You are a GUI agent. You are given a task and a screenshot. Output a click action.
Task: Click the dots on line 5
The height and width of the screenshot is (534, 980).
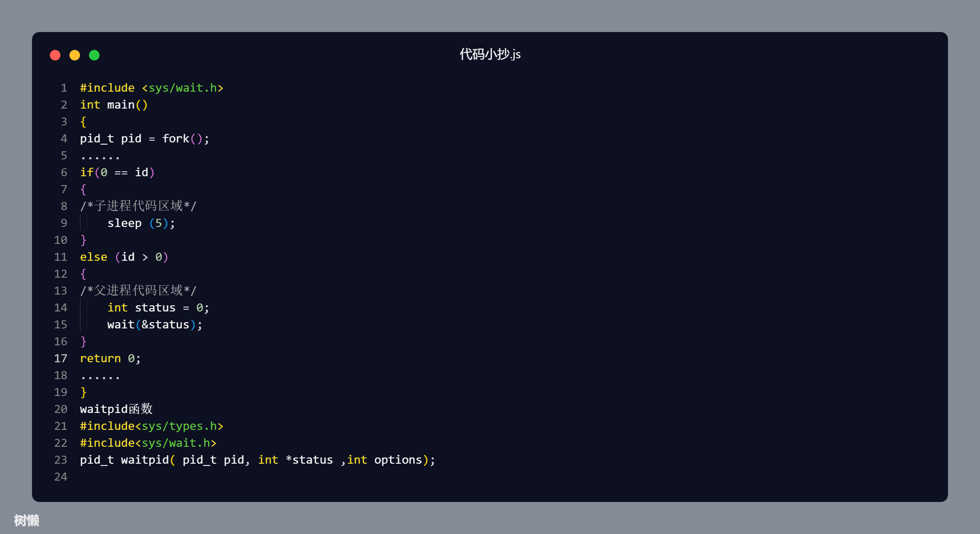pos(100,158)
